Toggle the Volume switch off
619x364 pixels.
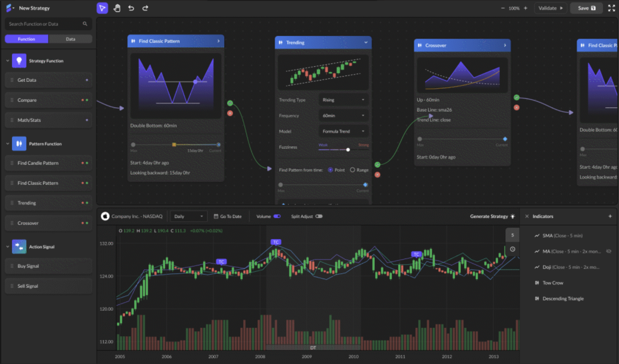[277, 216]
